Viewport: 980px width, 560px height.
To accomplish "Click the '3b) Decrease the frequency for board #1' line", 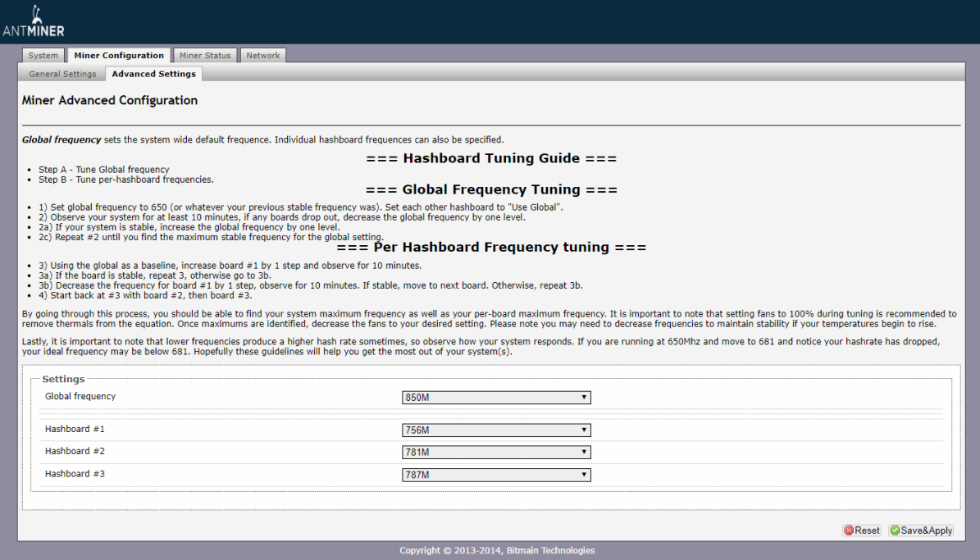I will pos(311,285).
